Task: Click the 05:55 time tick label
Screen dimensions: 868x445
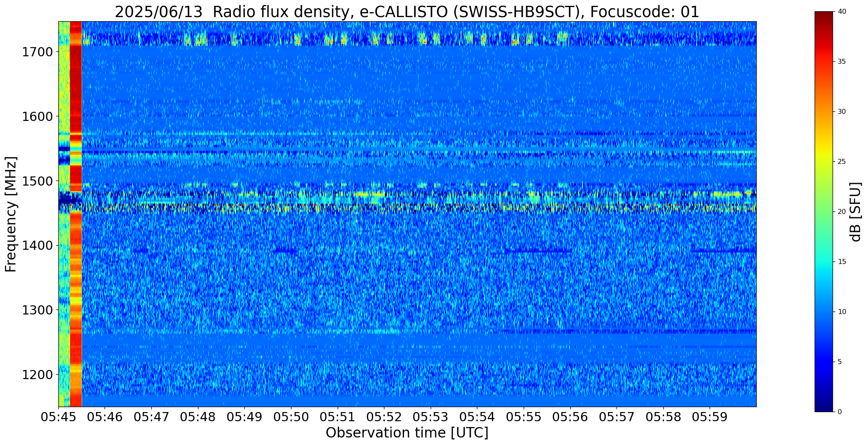Action: click(524, 417)
